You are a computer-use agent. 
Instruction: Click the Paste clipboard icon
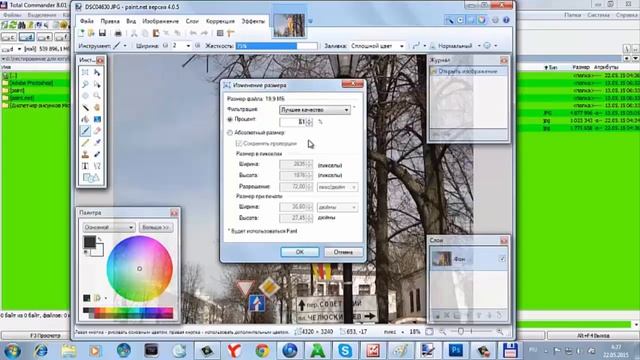pos(156,33)
